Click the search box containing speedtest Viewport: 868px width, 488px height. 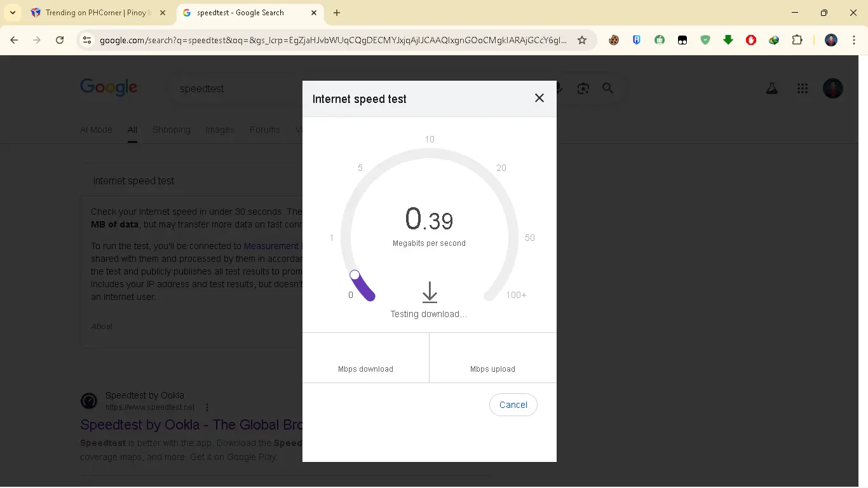pos(235,88)
